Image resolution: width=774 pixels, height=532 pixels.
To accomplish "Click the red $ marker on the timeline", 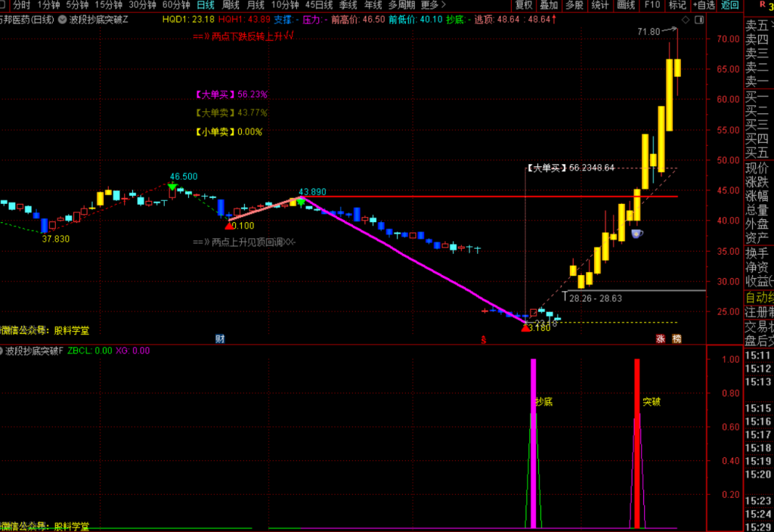I will (x=484, y=340).
